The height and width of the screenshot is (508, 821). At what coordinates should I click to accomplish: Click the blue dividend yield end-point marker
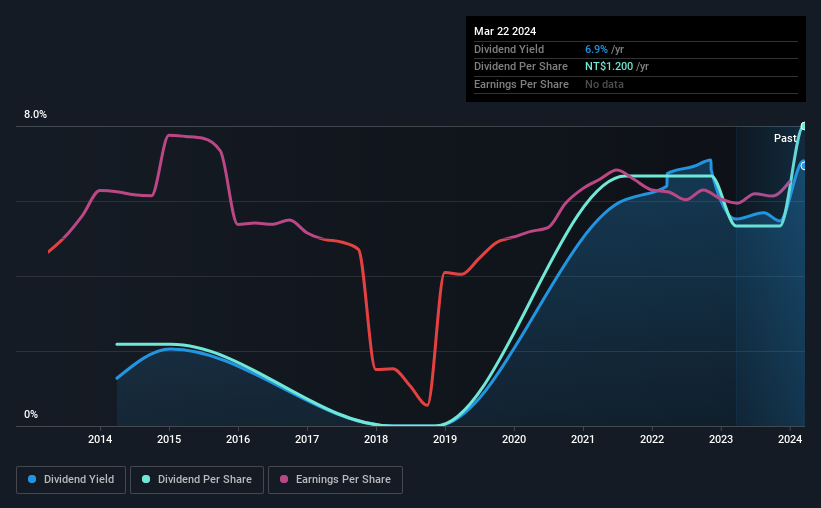point(804,166)
